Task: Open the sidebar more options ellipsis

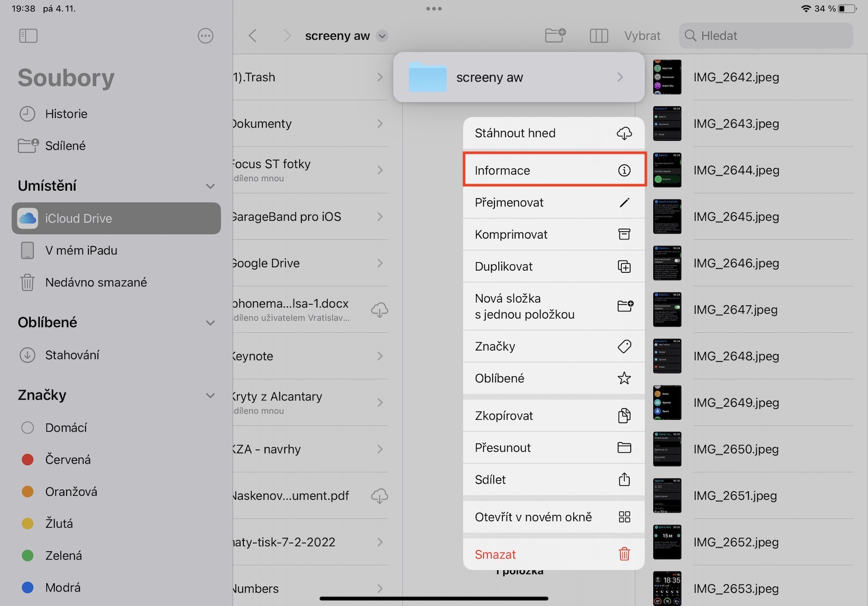Action: [x=205, y=36]
